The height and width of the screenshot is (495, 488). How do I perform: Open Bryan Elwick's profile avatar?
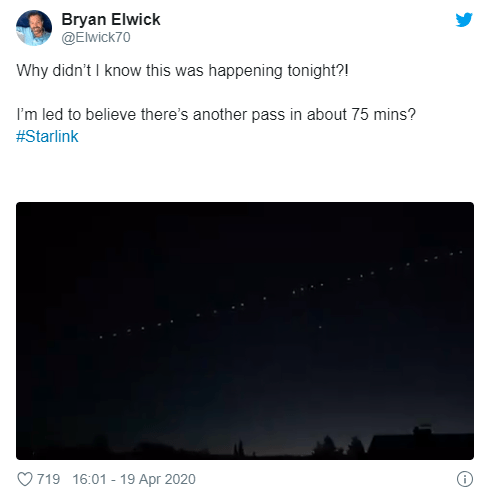34,28
